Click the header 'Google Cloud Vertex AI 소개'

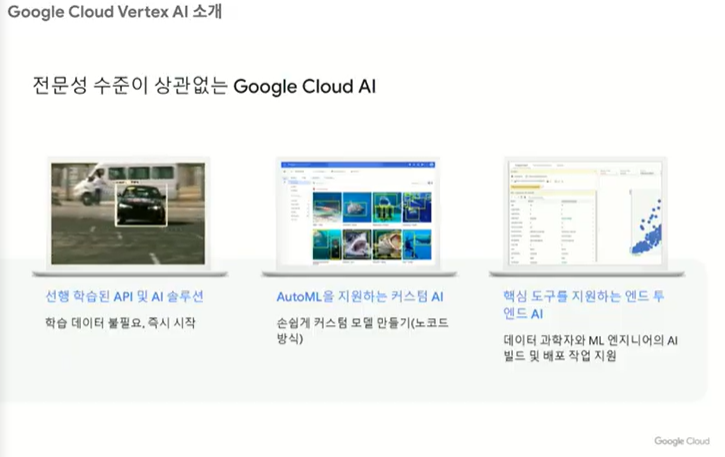click(115, 12)
